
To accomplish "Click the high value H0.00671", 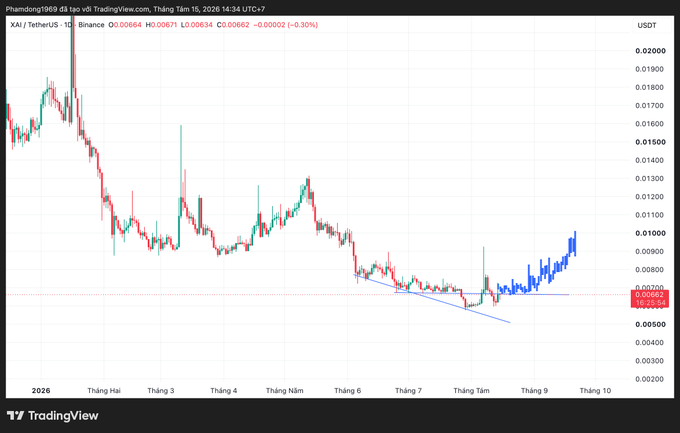I will click(161, 25).
